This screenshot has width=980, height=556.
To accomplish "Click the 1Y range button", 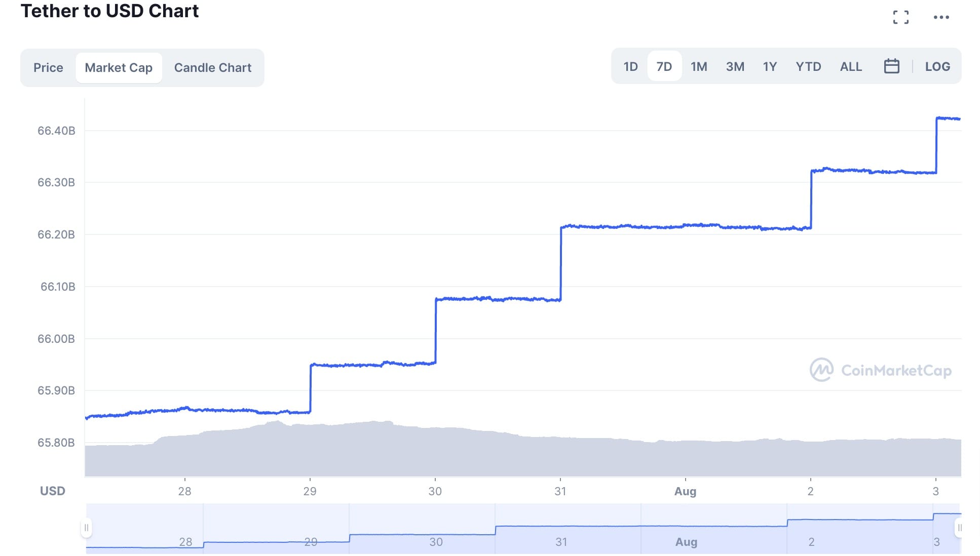I will click(x=769, y=66).
